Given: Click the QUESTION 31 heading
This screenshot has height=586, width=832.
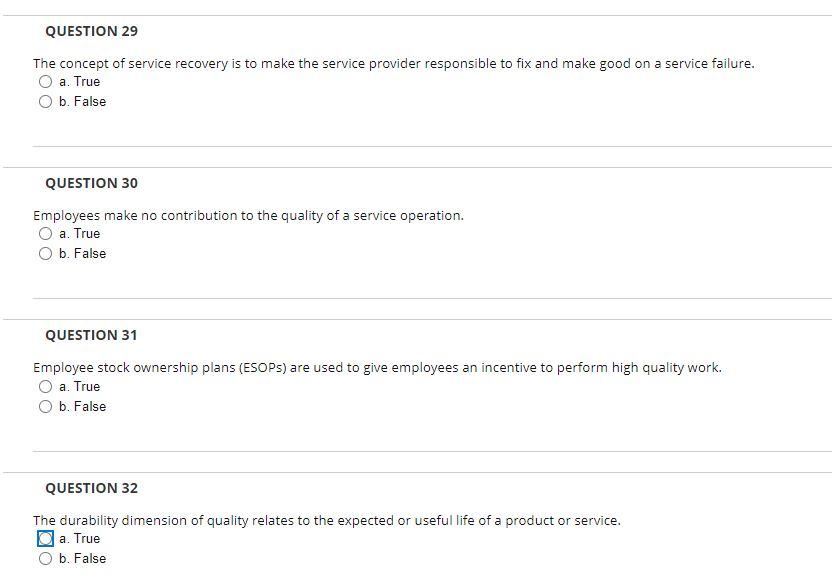Looking at the screenshot, I should coord(91,334).
